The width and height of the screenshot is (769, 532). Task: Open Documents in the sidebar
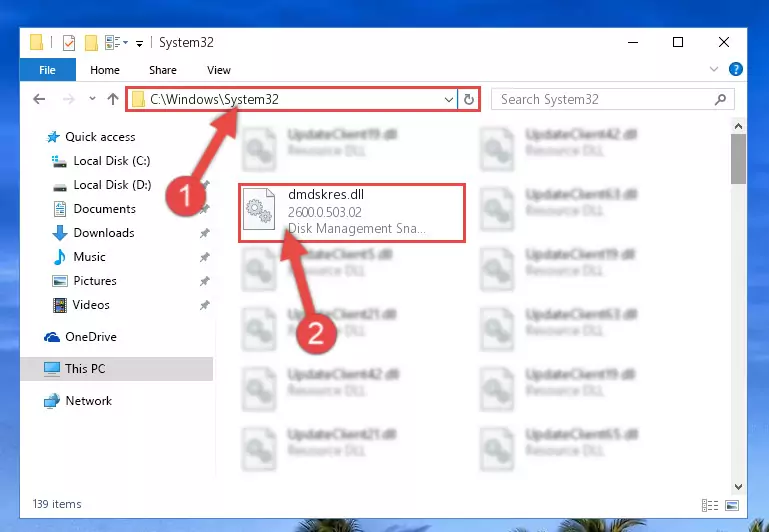click(x=104, y=209)
